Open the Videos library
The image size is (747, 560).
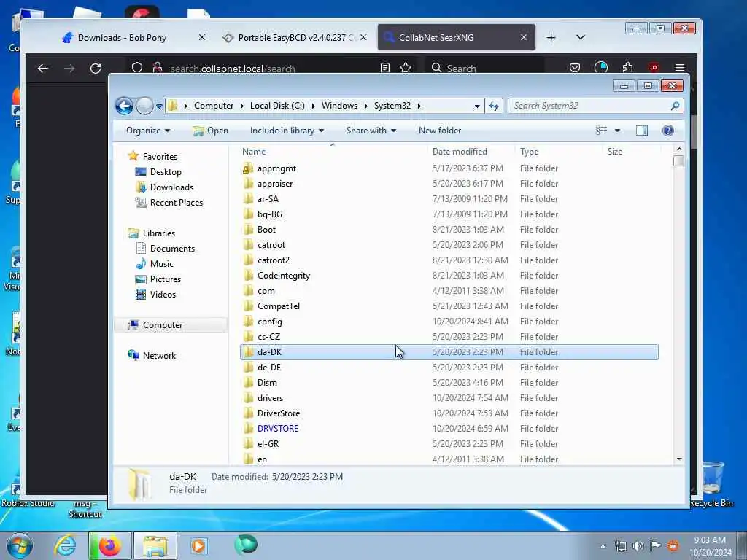163,295
